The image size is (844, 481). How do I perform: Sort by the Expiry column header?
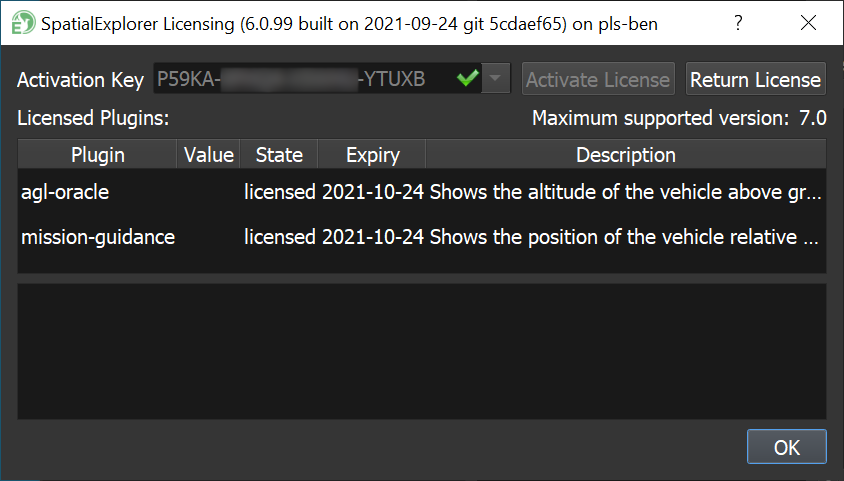point(372,155)
